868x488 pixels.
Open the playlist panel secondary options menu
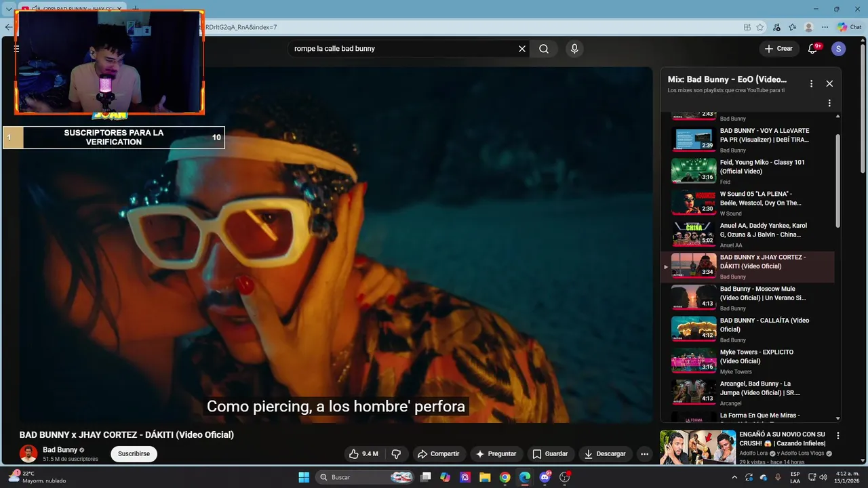[829, 103]
